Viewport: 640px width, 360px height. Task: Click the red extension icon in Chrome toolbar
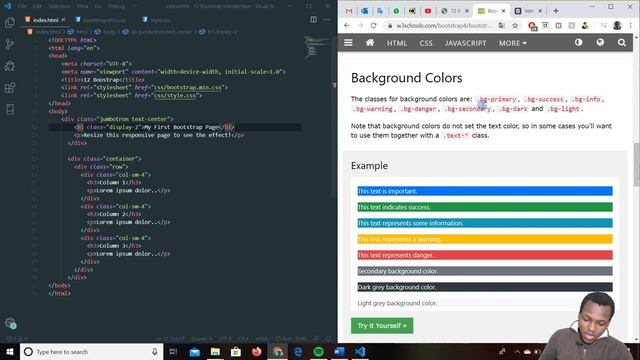point(532,26)
